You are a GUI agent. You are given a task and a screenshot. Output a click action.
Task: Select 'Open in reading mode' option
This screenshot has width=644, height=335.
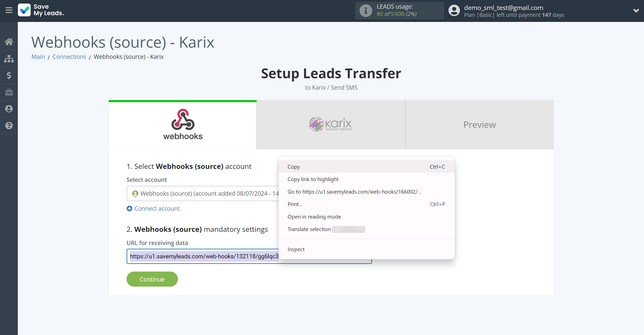[314, 217]
